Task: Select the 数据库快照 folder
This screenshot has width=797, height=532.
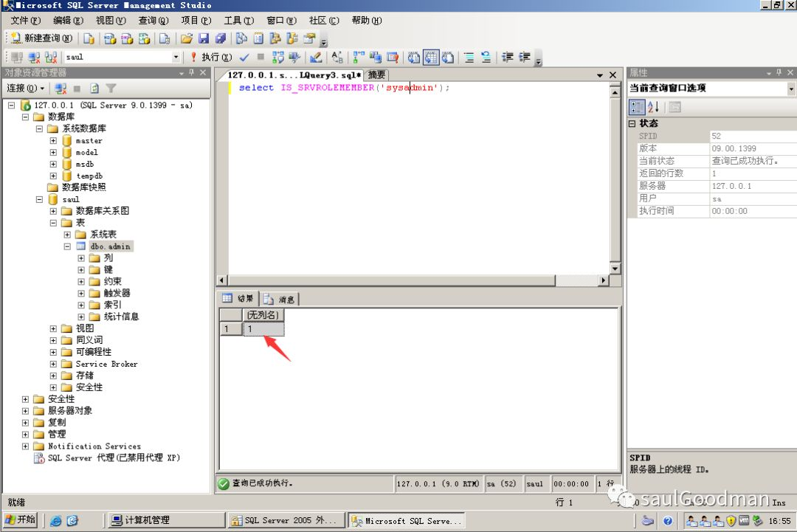Action: click(x=84, y=187)
